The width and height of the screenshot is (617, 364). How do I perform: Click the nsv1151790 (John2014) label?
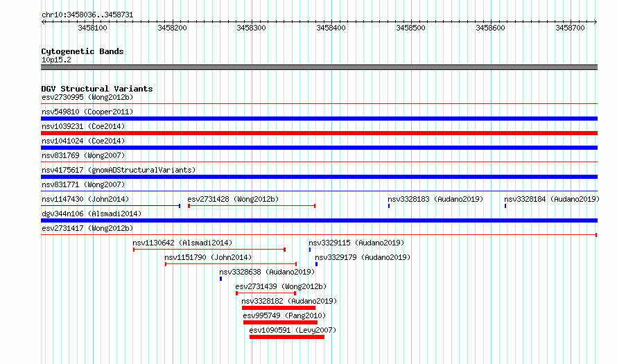click(x=208, y=257)
